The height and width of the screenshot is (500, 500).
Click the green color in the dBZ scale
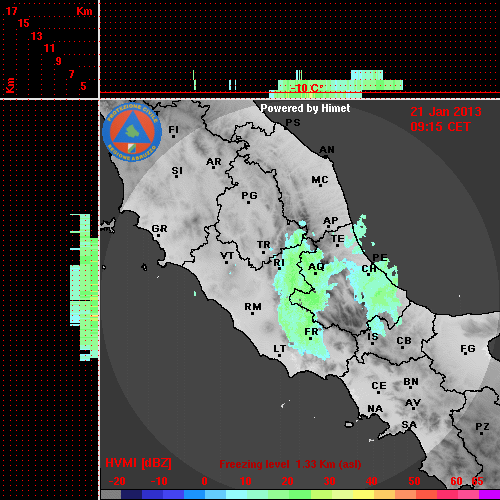(300, 495)
